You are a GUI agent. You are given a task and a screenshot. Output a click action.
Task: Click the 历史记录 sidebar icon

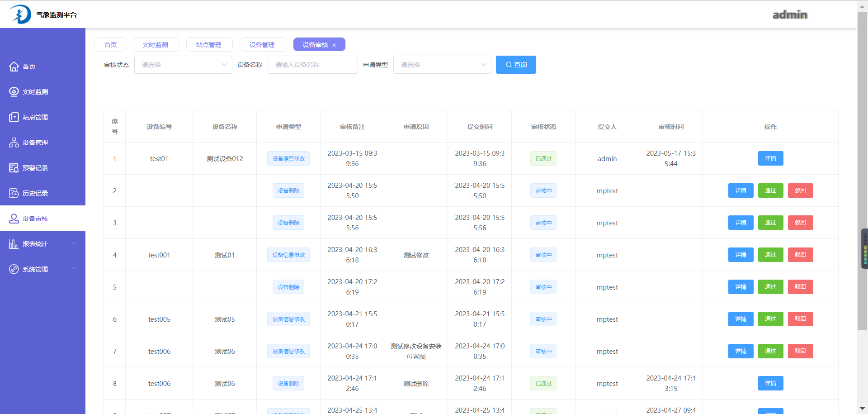(x=14, y=193)
